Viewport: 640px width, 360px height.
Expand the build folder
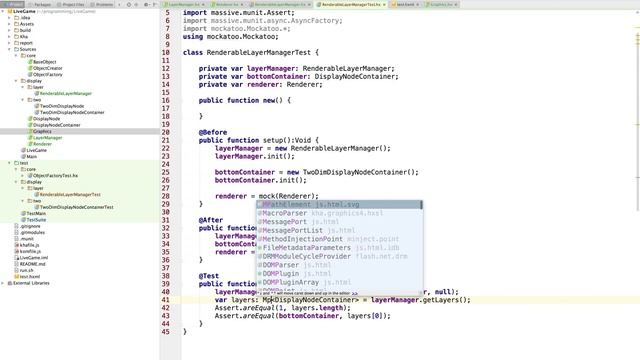[x=9, y=30]
